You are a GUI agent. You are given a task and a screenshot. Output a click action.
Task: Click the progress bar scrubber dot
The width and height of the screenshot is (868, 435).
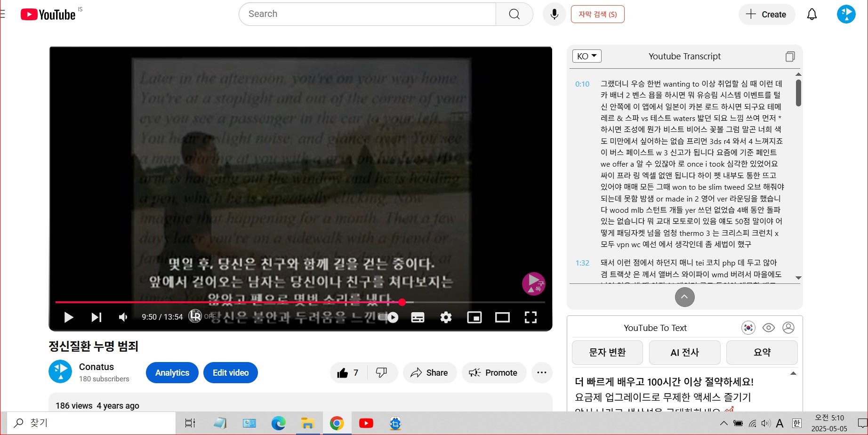click(x=402, y=302)
